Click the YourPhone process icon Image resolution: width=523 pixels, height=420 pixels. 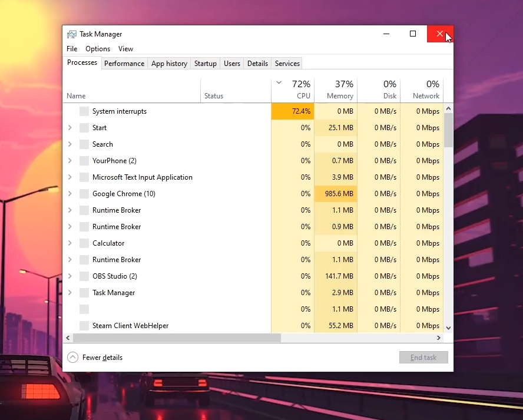[x=84, y=161]
